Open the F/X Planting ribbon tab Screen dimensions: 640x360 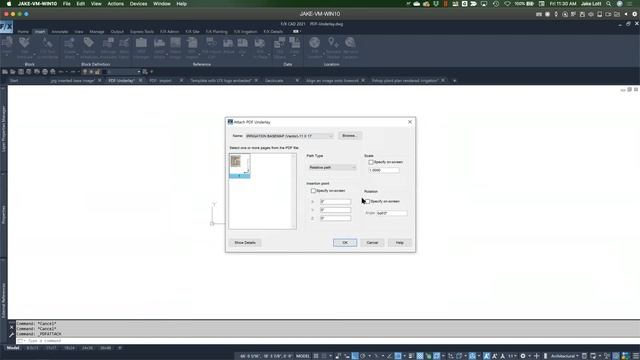tap(216, 31)
